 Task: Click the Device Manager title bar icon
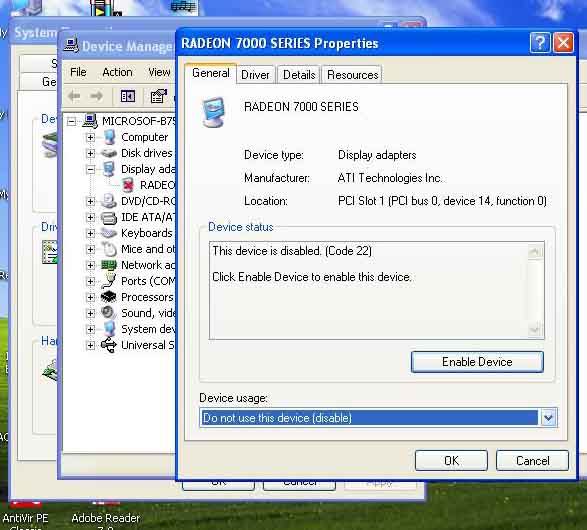click(x=71, y=45)
